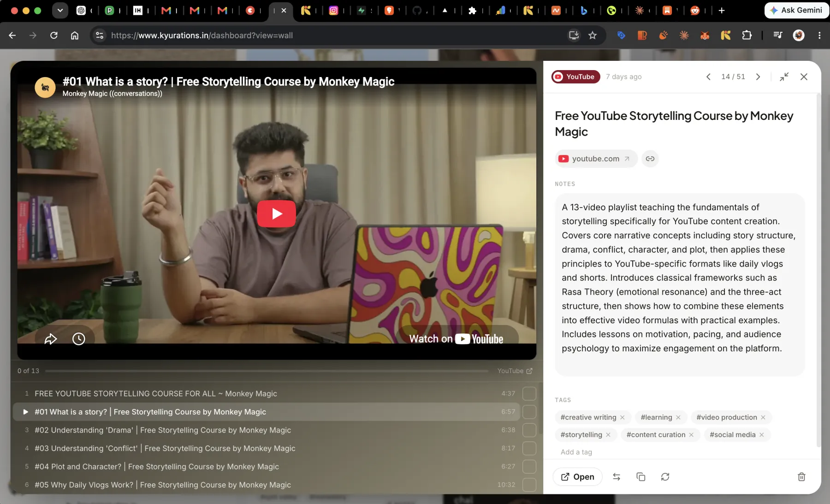Image resolution: width=830 pixels, height=504 pixels.
Task: Open the Kyurations extension icon in the toolbar
Action: [x=726, y=35]
